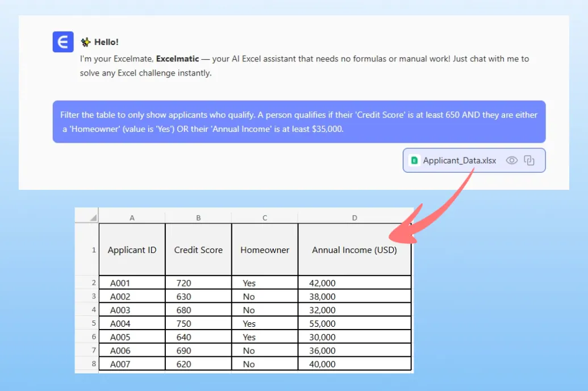Click cell containing A004
This screenshot has width=588, height=391.
pos(132,324)
